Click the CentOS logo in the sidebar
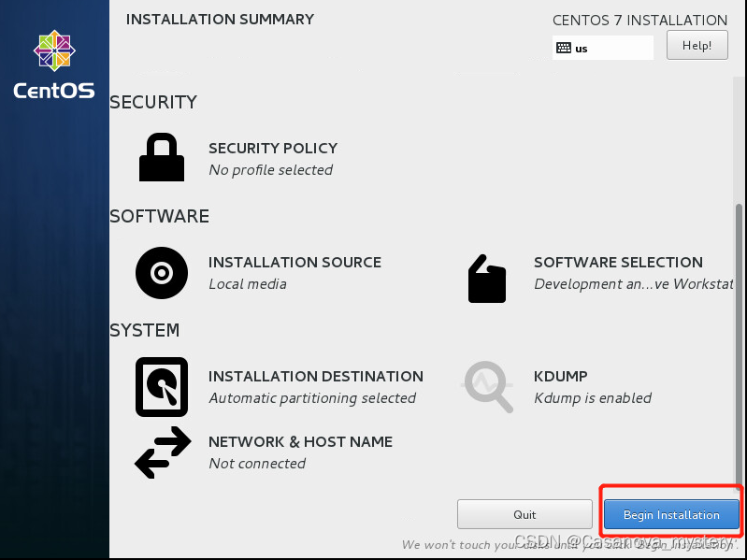Screen dimensions: 747x560 point(54,65)
